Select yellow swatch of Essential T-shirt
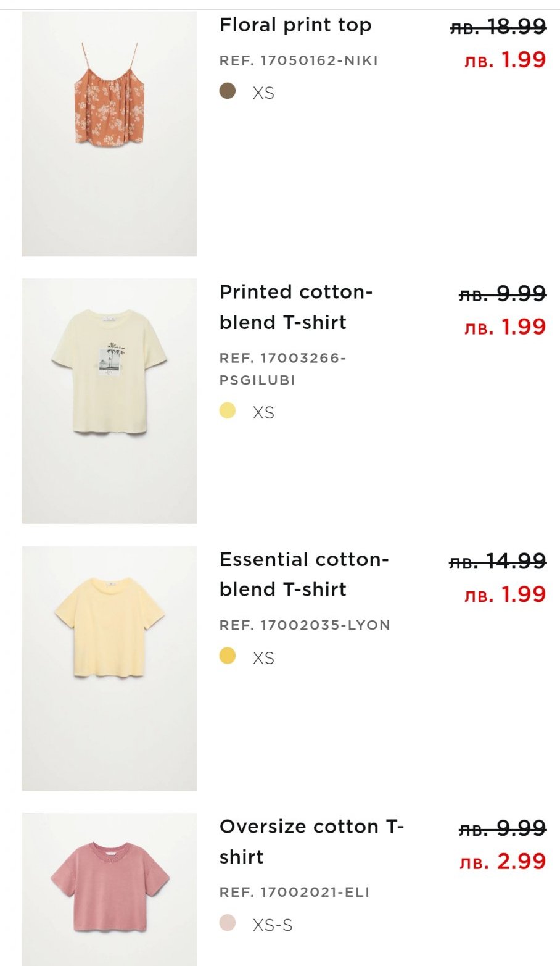 228,656
